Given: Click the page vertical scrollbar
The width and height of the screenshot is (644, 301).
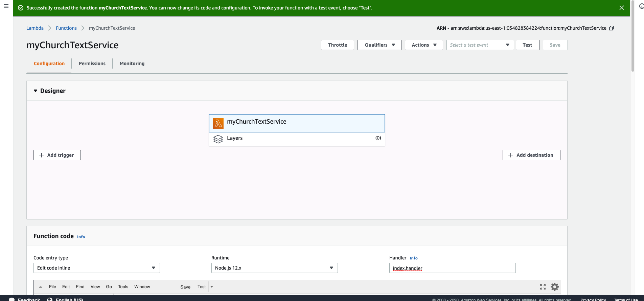Looking at the screenshot, I should click(x=633, y=36).
